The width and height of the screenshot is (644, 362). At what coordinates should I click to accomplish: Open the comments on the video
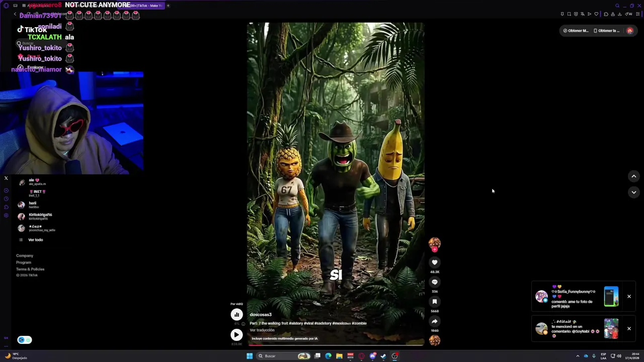[x=435, y=282]
